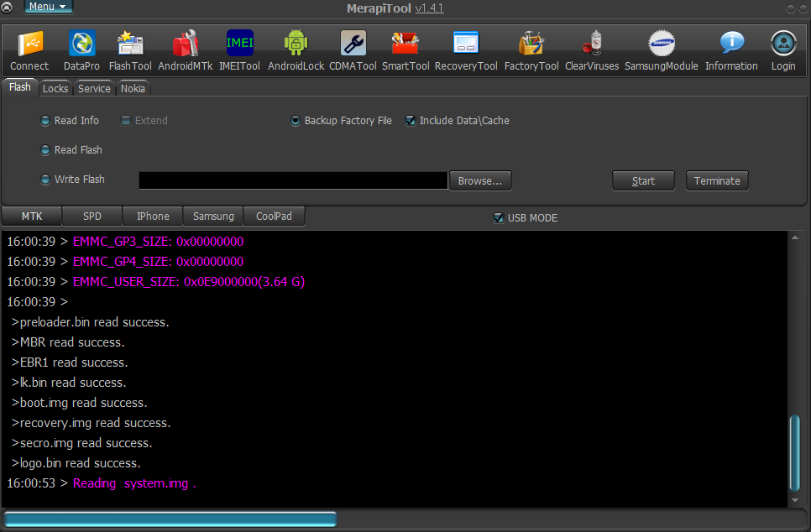Open the Connect tool
The height and width of the screenshot is (532, 811).
(29, 51)
